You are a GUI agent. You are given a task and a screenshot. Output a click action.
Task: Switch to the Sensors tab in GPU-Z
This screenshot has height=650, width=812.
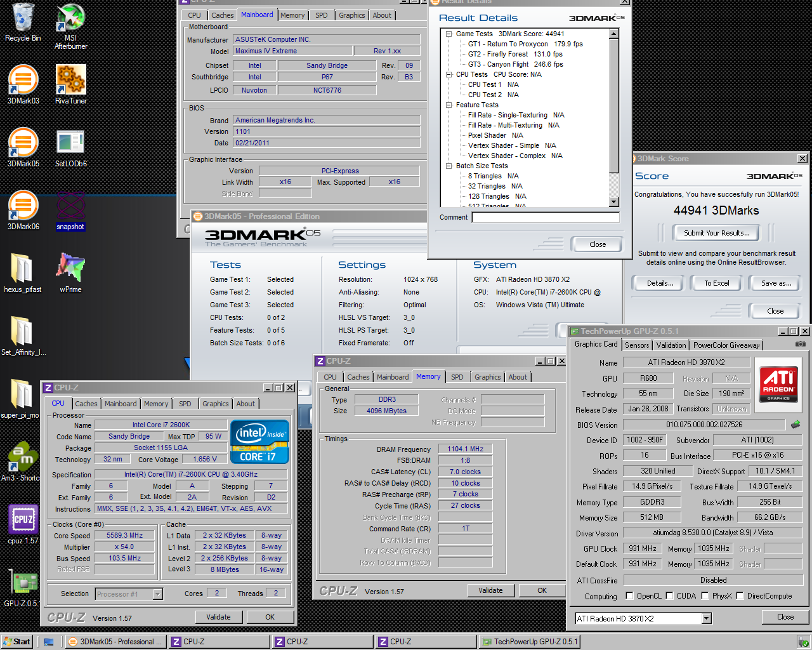point(637,345)
